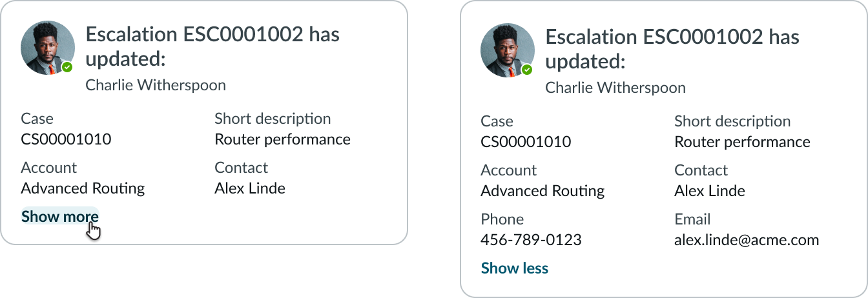Click Advanced Routing account in the expanded card
This screenshot has height=298, width=868.
click(x=542, y=191)
